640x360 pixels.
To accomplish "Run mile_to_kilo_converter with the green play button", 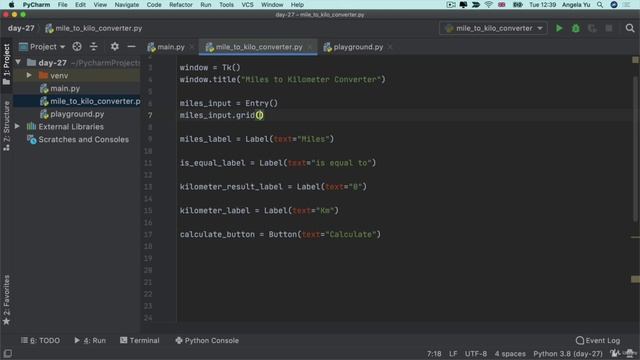I will pyautogui.click(x=559, y=28).
